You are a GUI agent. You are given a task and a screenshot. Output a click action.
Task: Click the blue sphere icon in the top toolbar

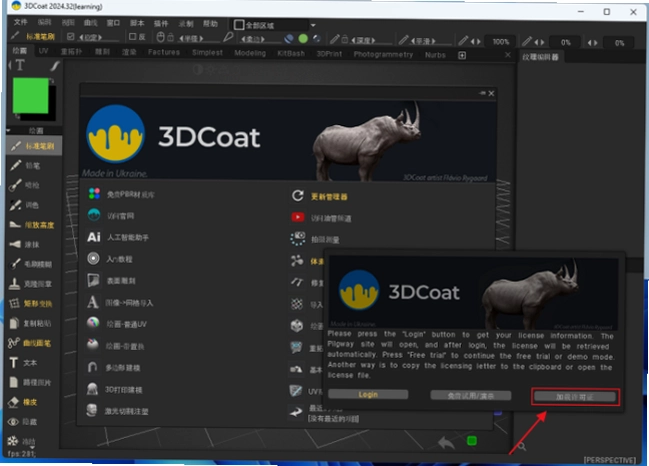tap(289, 39)
